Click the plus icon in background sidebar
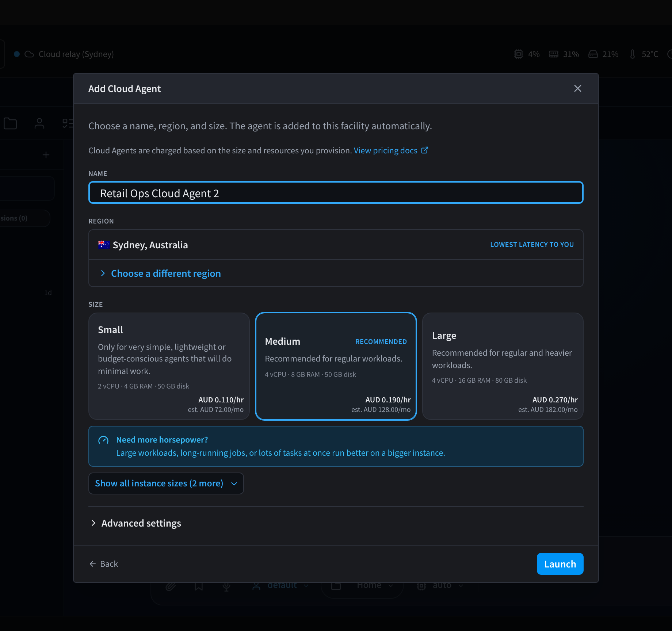 (46, 155)
